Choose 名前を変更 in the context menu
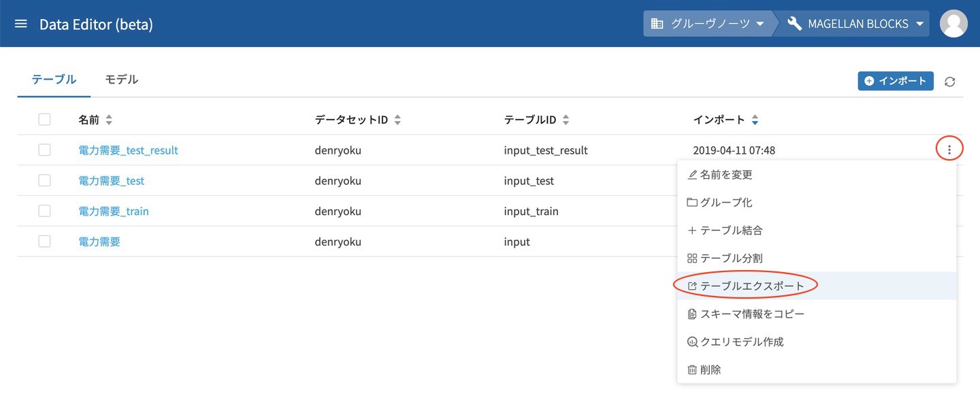980x400 pixels. point(720,175)
